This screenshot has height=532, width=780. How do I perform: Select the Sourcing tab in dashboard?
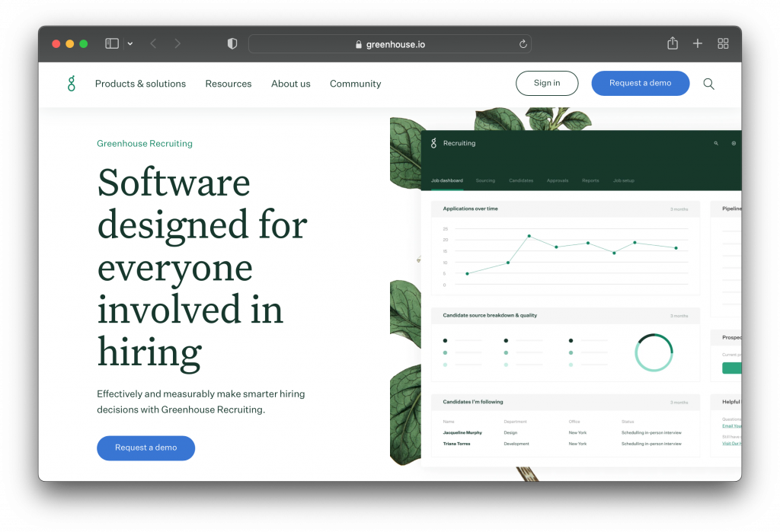(x=485, y=180)
